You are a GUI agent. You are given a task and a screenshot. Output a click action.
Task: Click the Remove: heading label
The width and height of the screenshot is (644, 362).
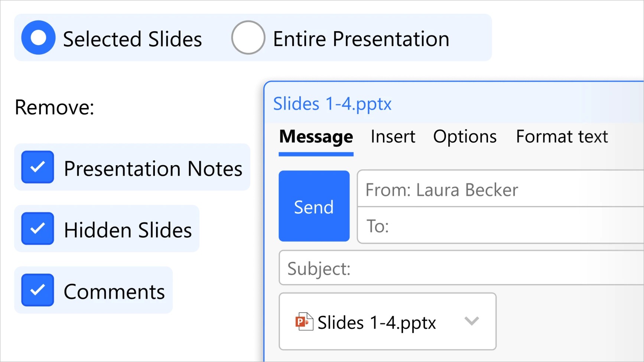55,107
